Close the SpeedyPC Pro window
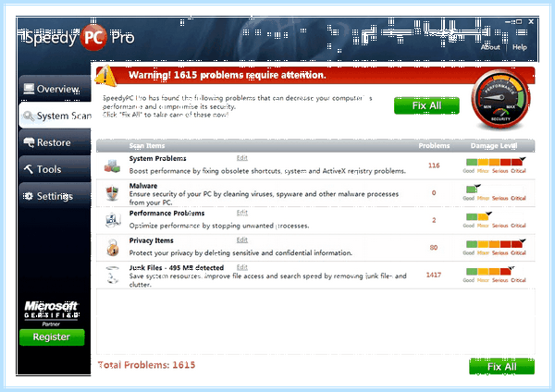The height and width of the screenshot is (392, 555). pos(531,21)
